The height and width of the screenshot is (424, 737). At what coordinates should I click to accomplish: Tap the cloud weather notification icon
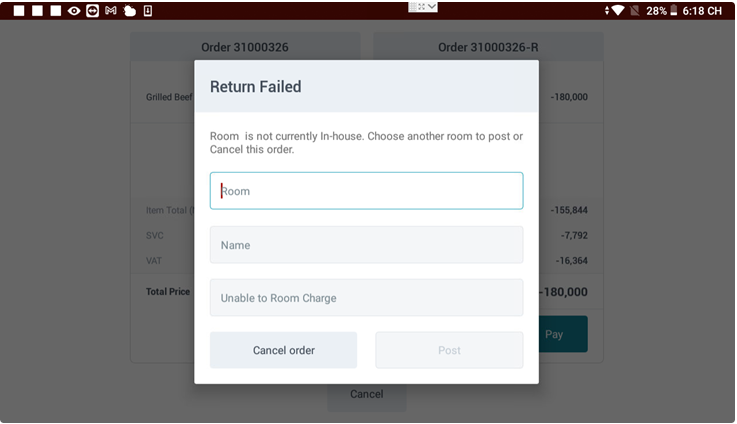click(x=129, y=11)
